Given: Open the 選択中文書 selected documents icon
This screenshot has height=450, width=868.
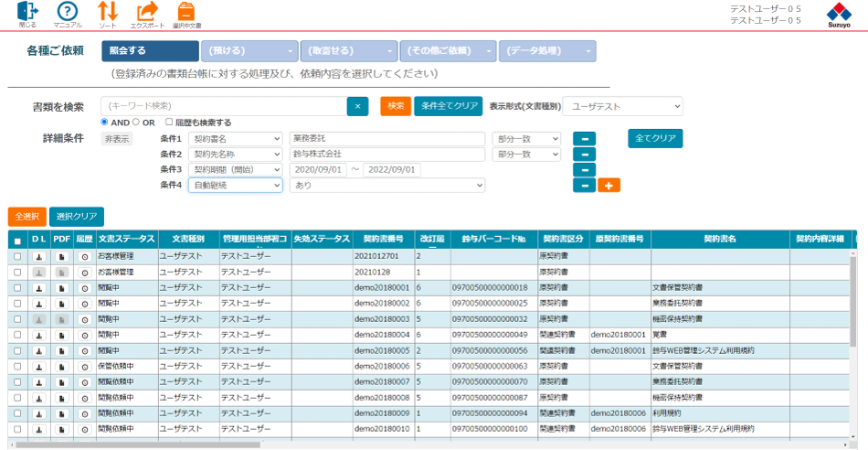Looking at the screenshot, I should pyautogui.click(x=186, y=12).
